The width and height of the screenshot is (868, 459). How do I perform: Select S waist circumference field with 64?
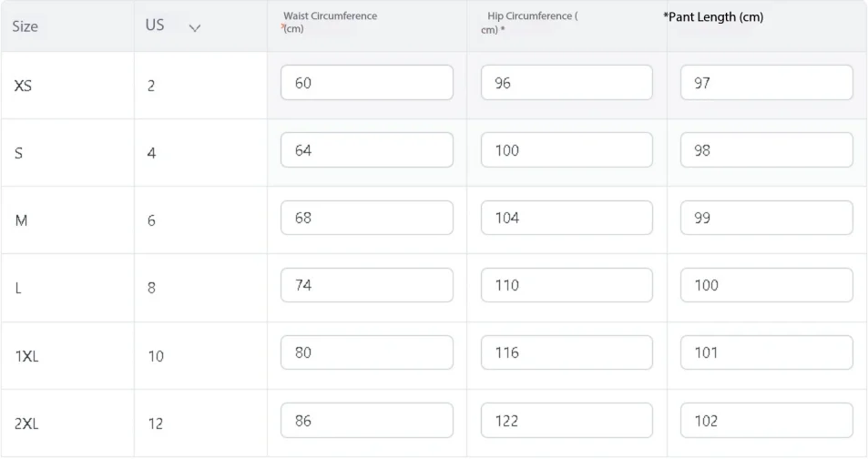[x=366, y=149]
